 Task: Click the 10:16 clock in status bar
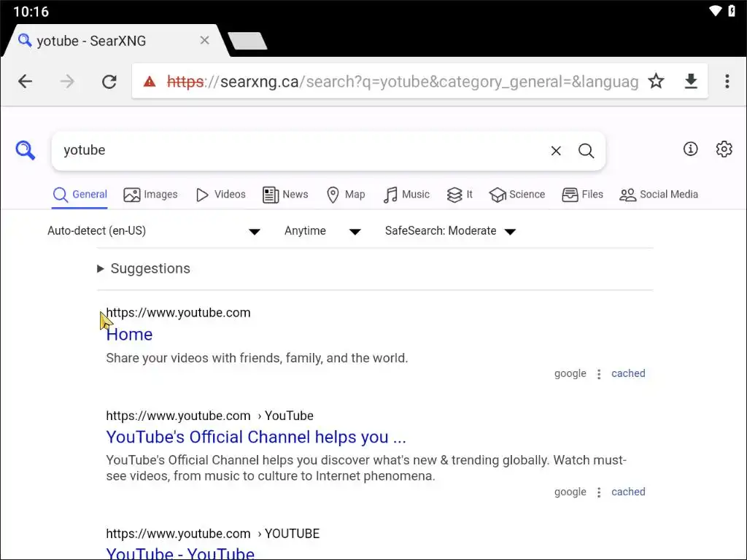[31, 12]
